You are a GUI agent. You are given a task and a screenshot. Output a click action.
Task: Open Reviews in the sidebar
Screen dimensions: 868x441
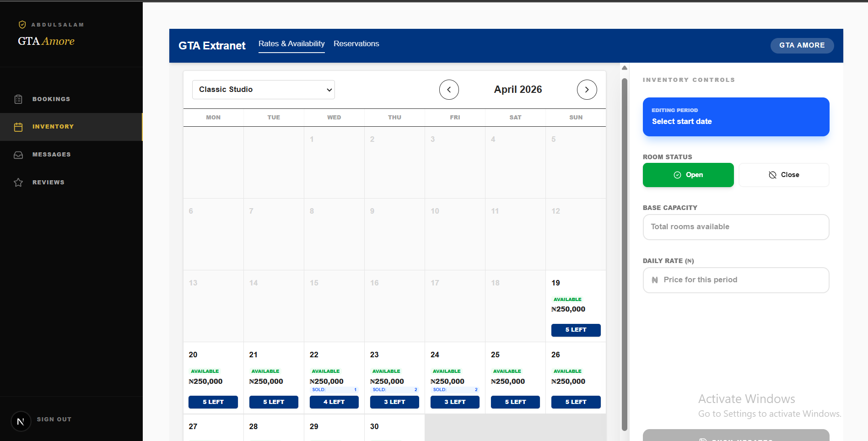71,182
